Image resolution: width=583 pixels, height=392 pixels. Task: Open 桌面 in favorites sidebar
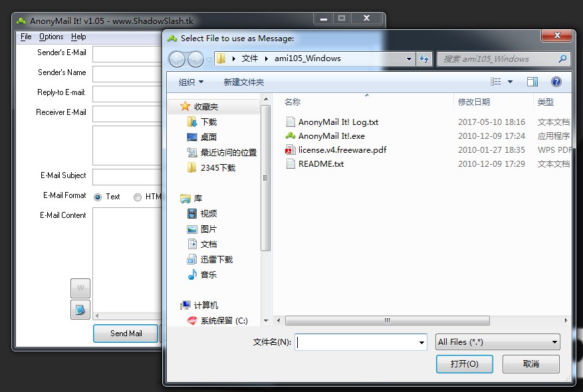(201, 137)
